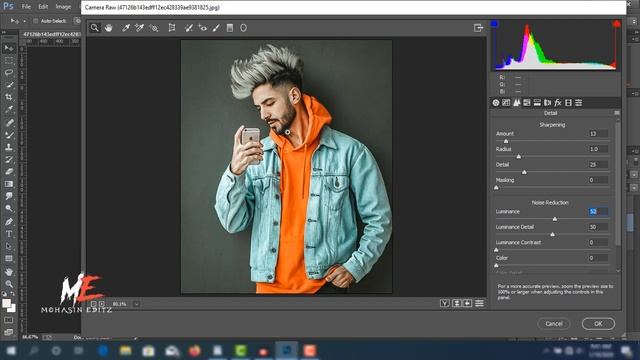Image resolution: width=640 pixels, height=360 pixels.
Task: Click the Luminance Contrast value field
Action: pos(598,242)
